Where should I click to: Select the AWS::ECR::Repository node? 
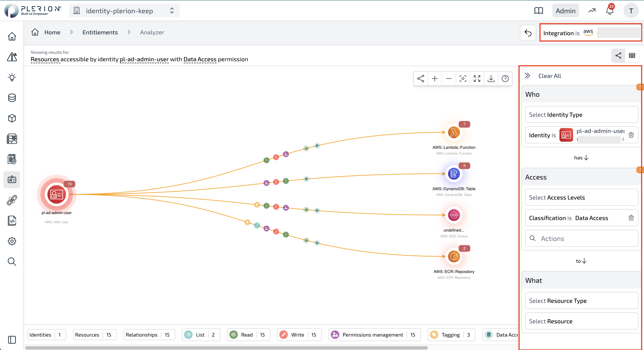tap(454, 257)
